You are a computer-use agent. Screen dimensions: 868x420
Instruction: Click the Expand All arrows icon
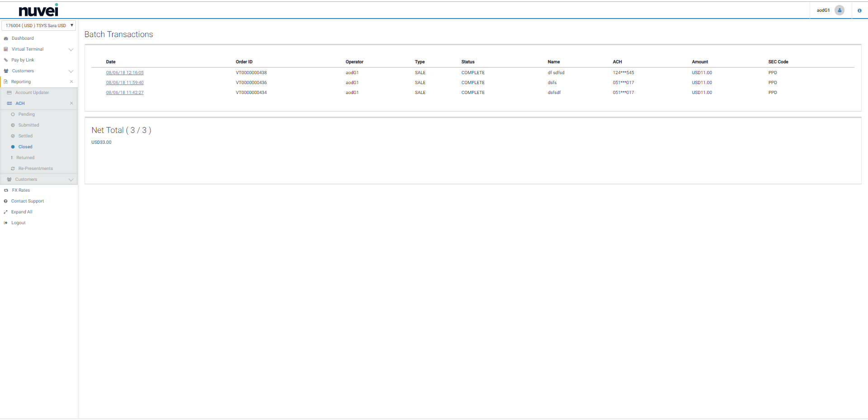tap(6, 212)
